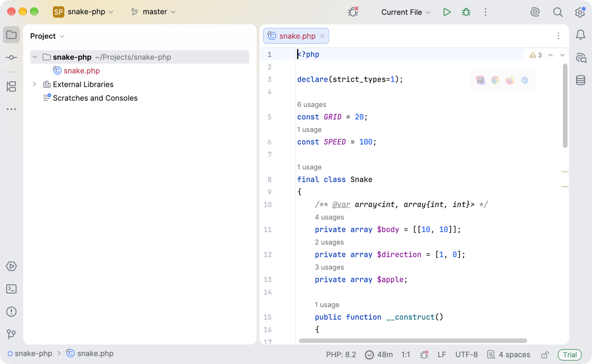Open the Terminal tool window
Screen dimensions: 592x364
click(11, 289)
